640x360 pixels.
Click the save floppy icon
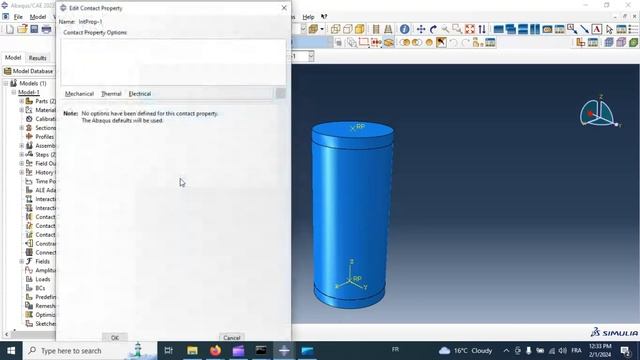pos(34,29)
